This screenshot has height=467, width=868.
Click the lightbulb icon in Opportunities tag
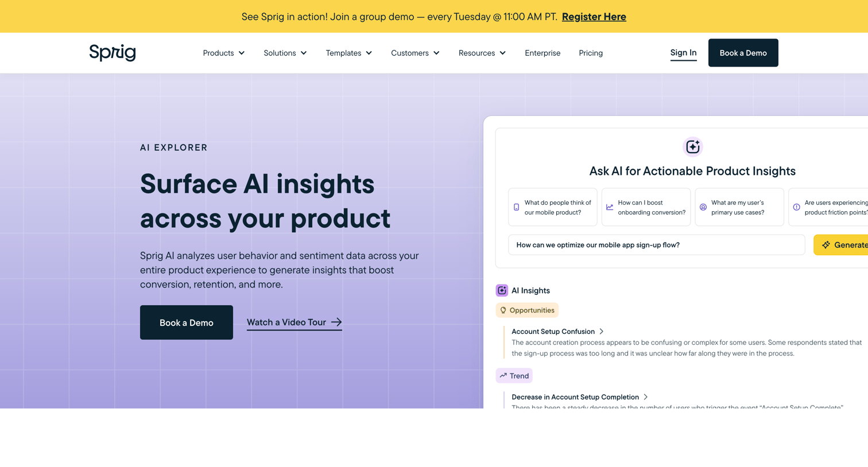(503, 310)
